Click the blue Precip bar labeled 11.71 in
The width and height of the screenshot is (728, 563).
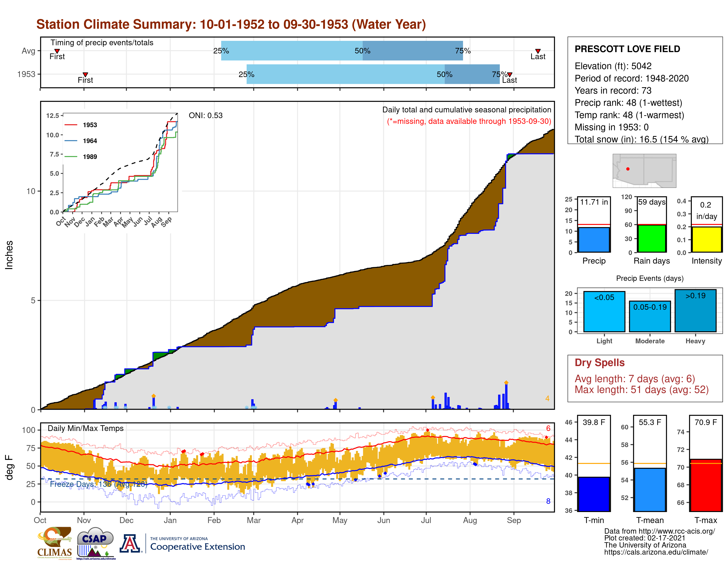[x=594, y=240]
